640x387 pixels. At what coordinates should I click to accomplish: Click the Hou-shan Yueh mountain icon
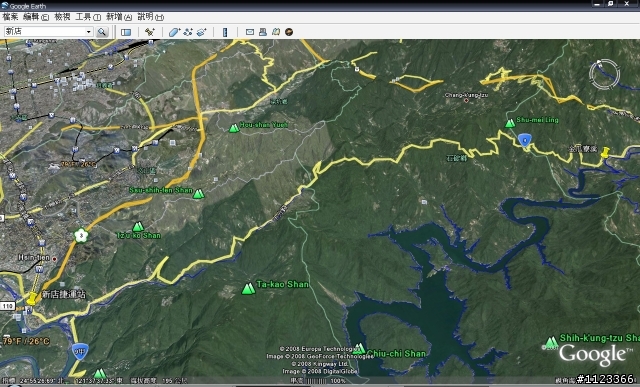pyautogui.click(x=234, y=128)
